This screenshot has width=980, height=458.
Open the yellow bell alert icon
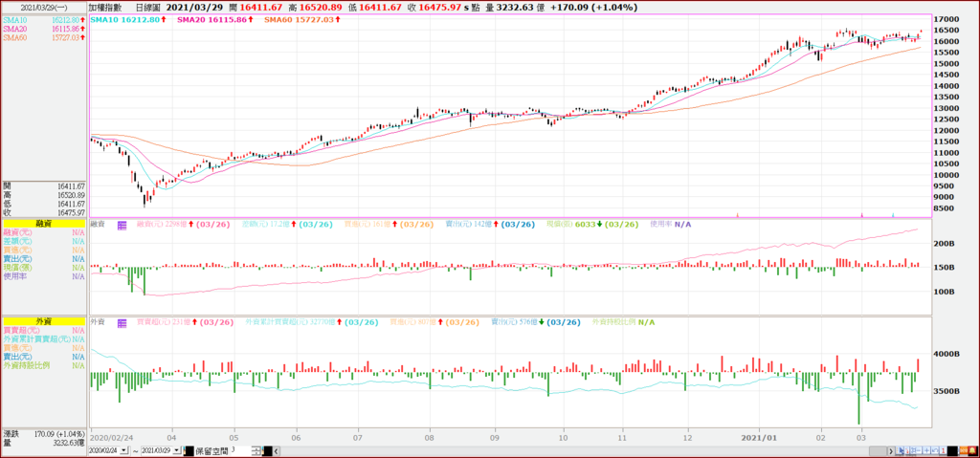(x=972, y=450)
